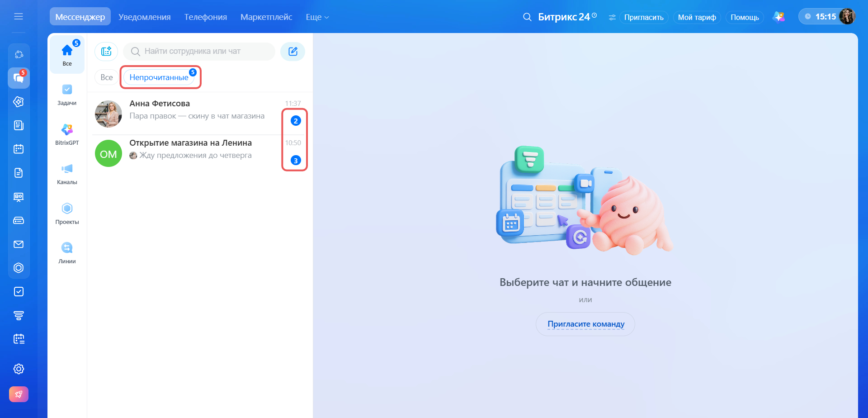Open the hexagon workgroups icon in the left sidebar
This screenshot has height=418, width=868.
(19, 268)
